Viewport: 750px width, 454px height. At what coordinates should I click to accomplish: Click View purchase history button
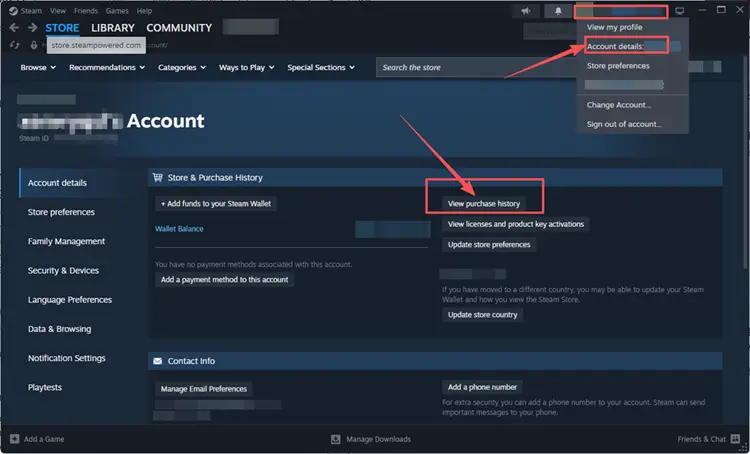(484, 203)
